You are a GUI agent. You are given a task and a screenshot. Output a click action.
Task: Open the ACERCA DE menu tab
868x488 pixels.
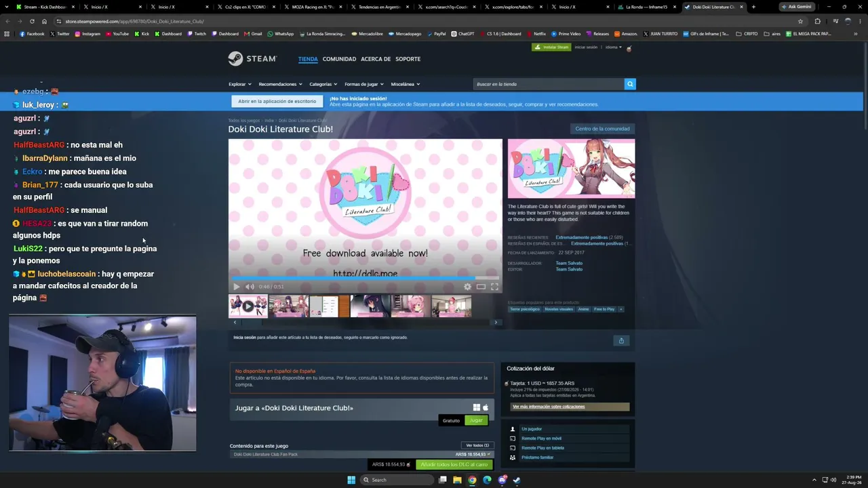(376, 59)
